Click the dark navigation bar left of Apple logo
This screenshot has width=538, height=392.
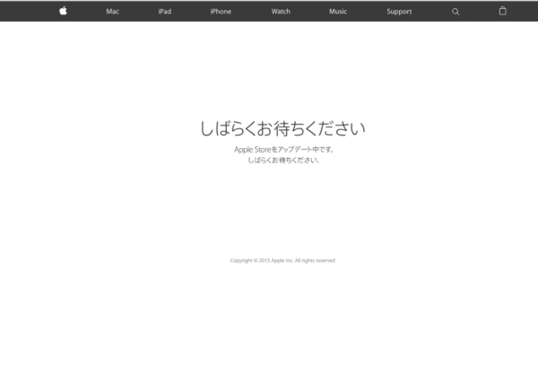[x=27, y=11]
